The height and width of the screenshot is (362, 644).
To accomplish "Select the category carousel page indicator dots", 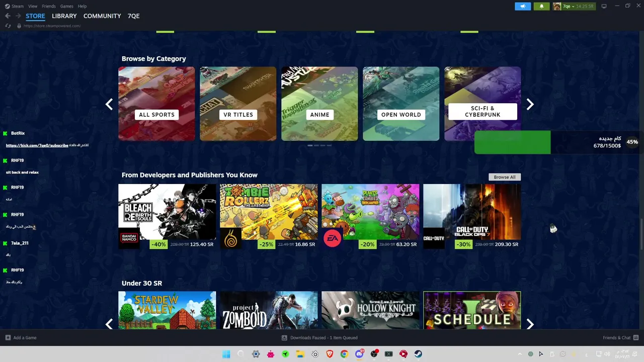I will [319, 145].
